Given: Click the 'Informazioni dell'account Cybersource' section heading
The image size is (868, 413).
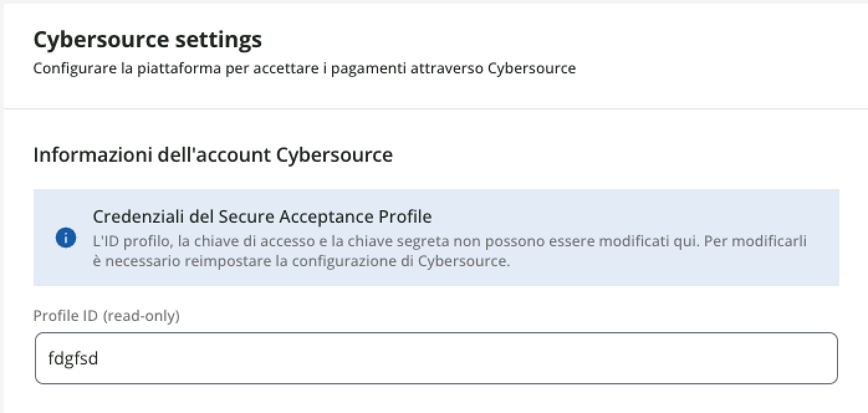Looking at the screenshot, I should coord(213,154).
